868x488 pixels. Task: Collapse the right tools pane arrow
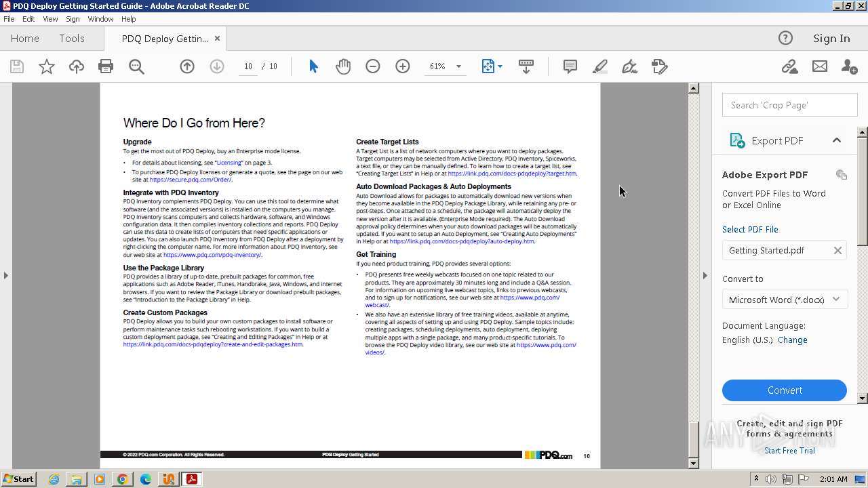click(705, 275)
